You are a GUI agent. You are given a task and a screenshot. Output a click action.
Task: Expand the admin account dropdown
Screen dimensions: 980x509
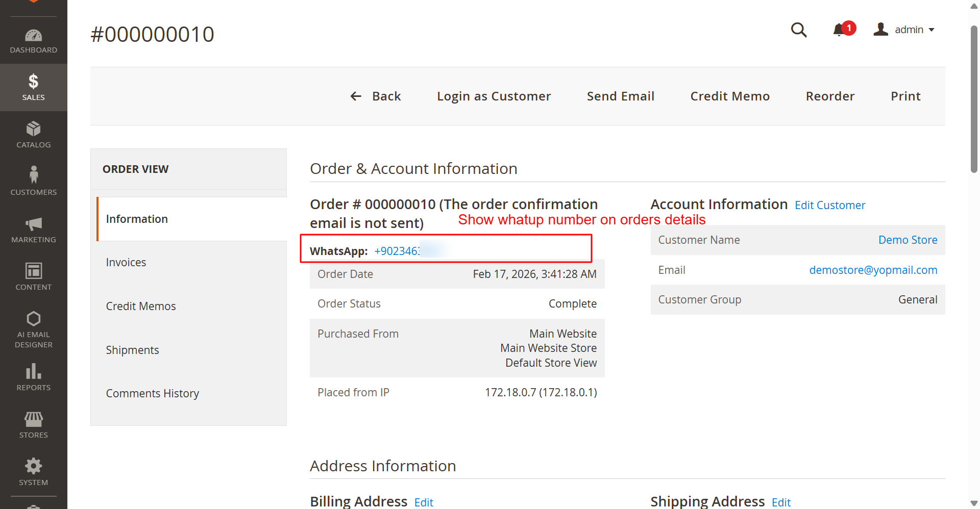904,30
